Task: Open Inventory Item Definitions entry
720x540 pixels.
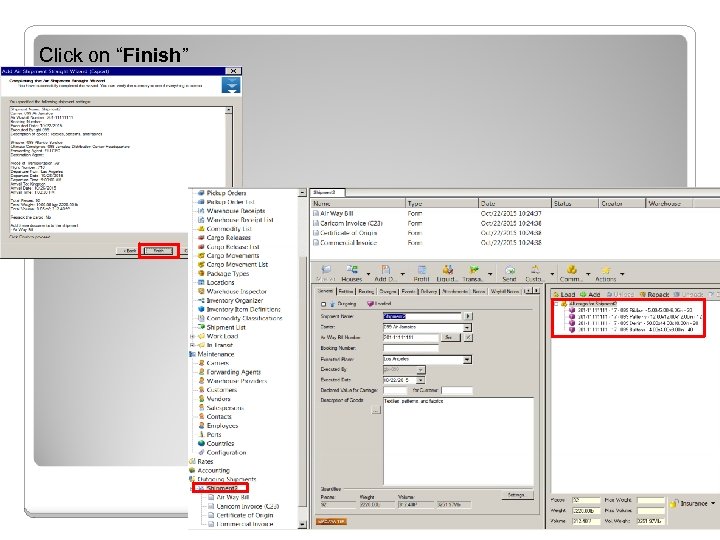Action: coord(239,309)
